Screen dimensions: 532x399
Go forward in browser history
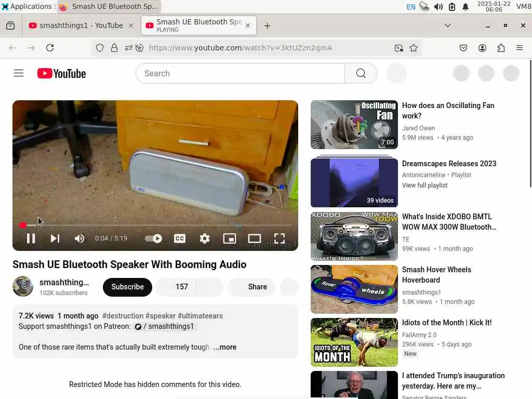[x=31, y=48]
